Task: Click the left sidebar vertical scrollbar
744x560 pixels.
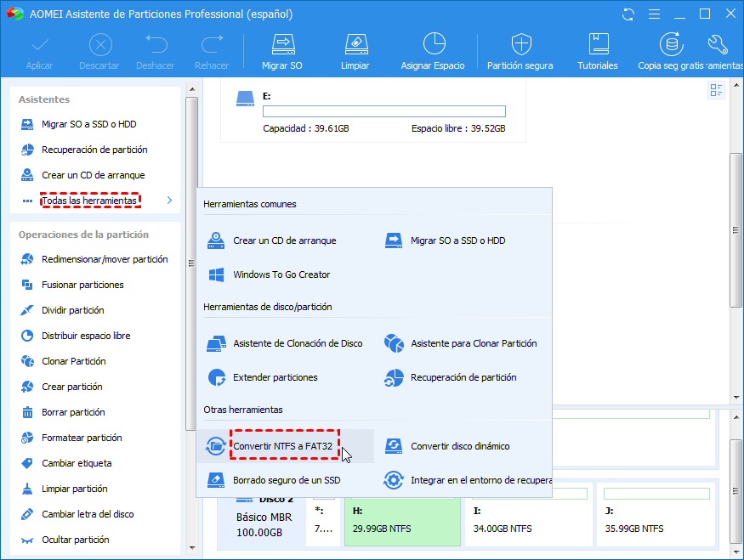Action: point(190,255)
